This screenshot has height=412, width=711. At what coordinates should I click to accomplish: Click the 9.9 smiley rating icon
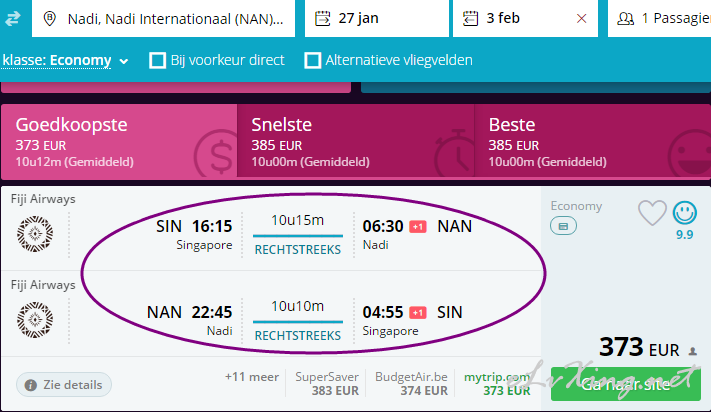coord(684,212)
